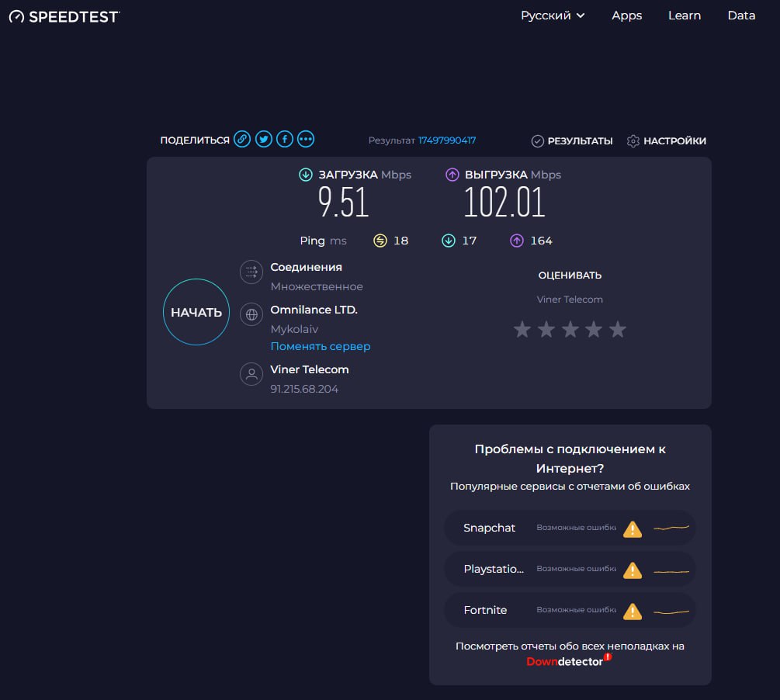The image size is (780, 700).
Task: Open the Playstation outage row
Action: coord(570,569)
